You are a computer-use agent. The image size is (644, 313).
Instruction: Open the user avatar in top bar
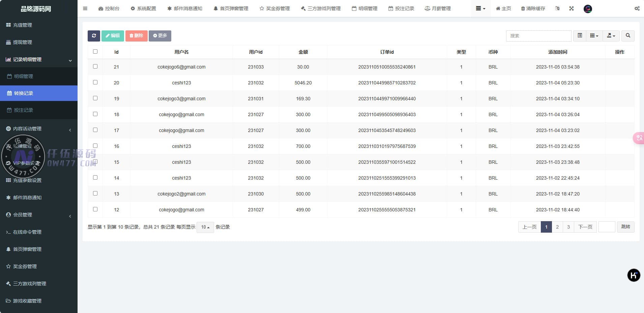(588, 9)
